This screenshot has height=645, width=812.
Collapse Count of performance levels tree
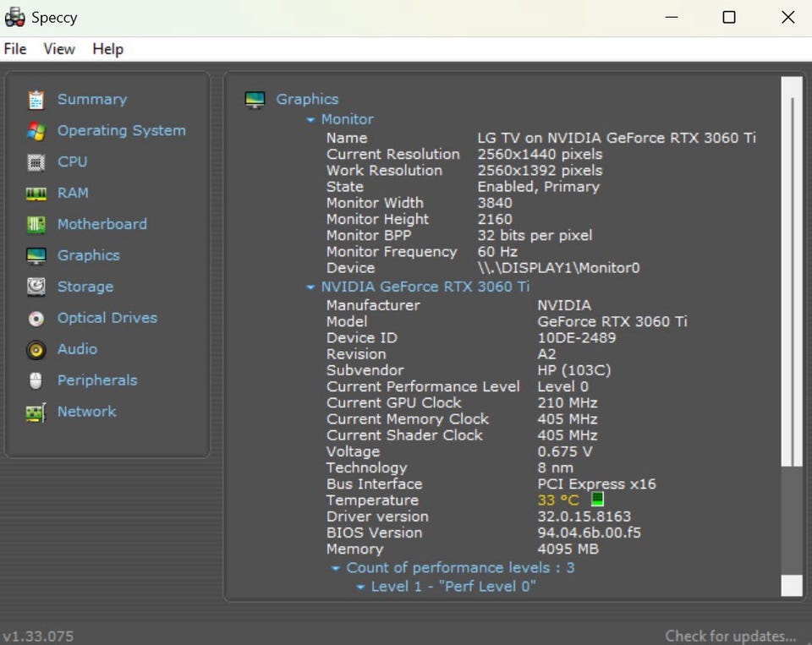336,568
